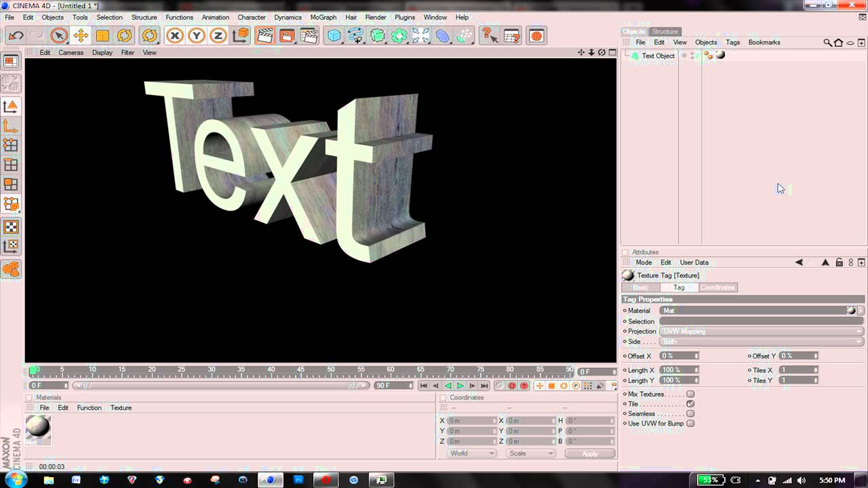Image resolution: width=868 pixels, height=488 pixels.
Task: Open the World coordinate dropdown
Action: coord(472,453)
